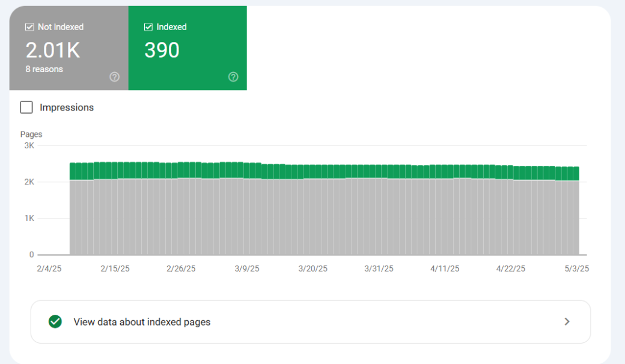Select the Not indexed card
Image resolution: width=625 pixels, height=364 pixels.
click(x=68, y=48)
